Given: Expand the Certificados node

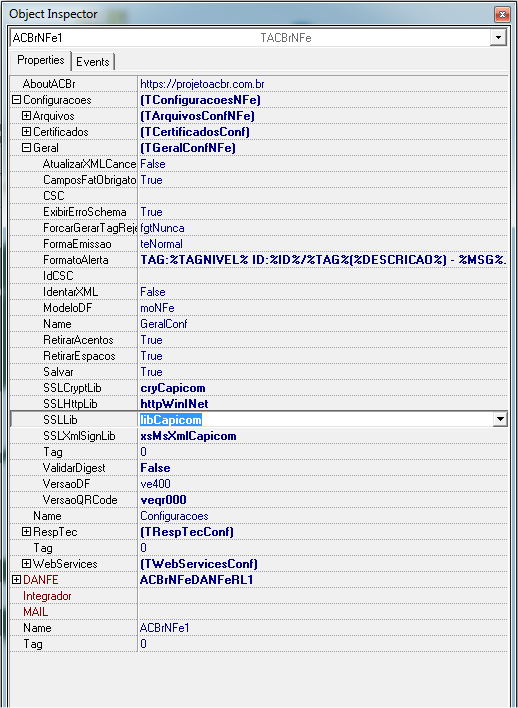Looking at the screenshot, I should click(27, 132).
